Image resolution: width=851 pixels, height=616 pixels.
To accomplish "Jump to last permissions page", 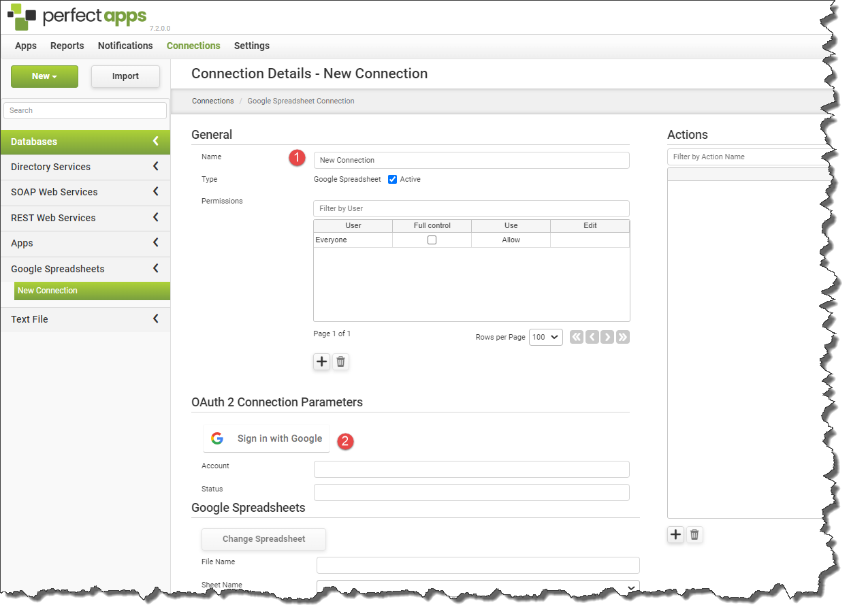I will tap(623, 337).
